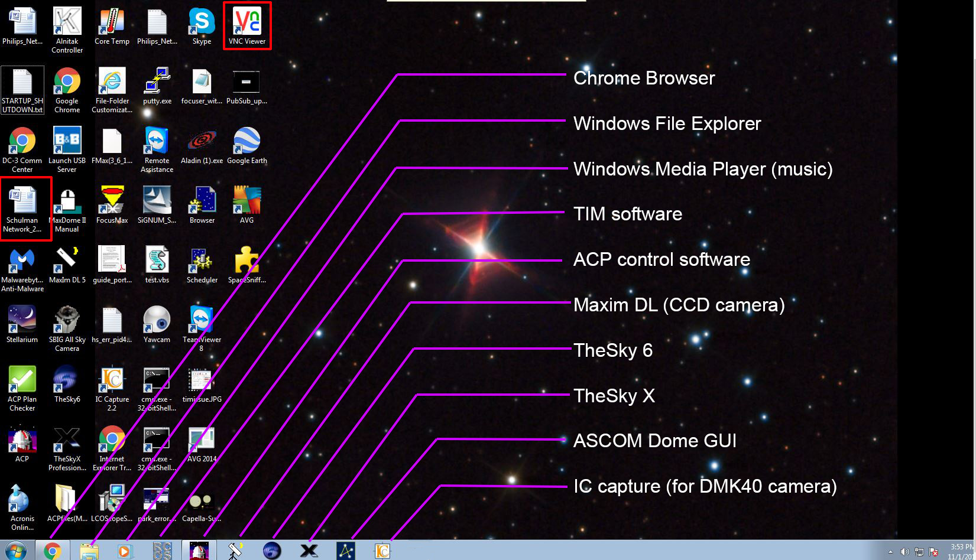Open Maxim DL taskbar icon

pyautogui.click(x=235, y=551)
